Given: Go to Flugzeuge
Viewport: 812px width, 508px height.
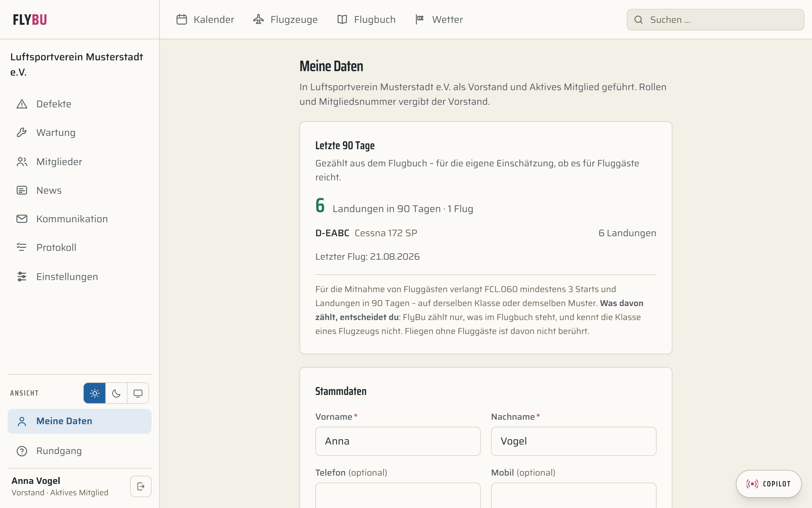Looking at the screenshot, I should point(285,19).
